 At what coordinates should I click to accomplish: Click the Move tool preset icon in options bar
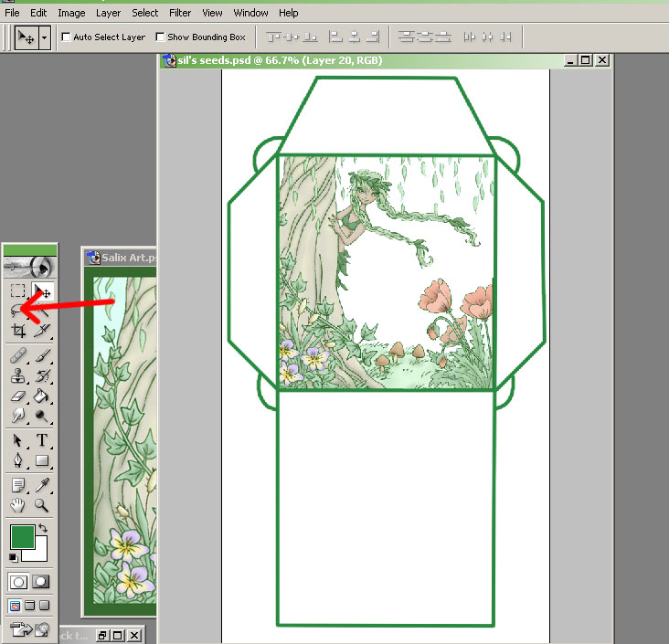point(27,37)
